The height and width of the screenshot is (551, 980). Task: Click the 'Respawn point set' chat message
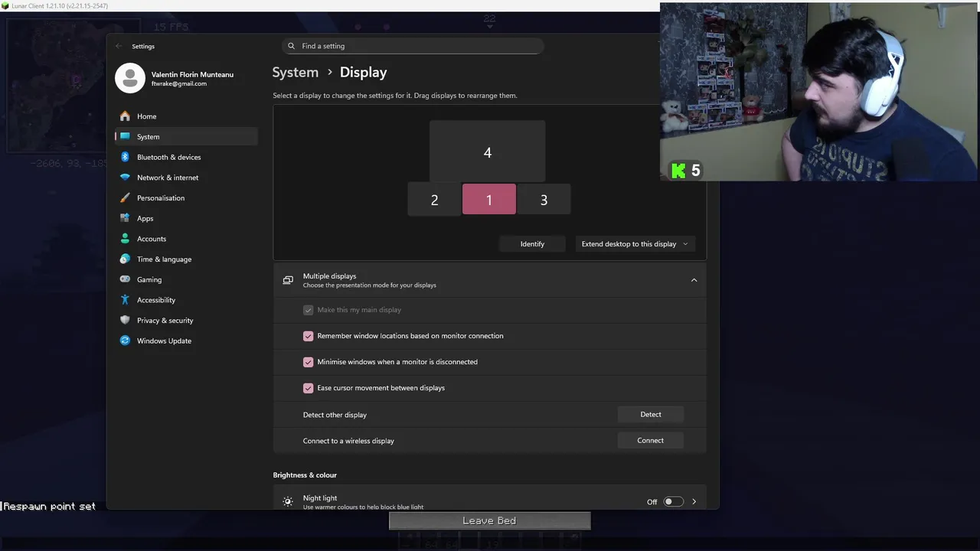49,506
